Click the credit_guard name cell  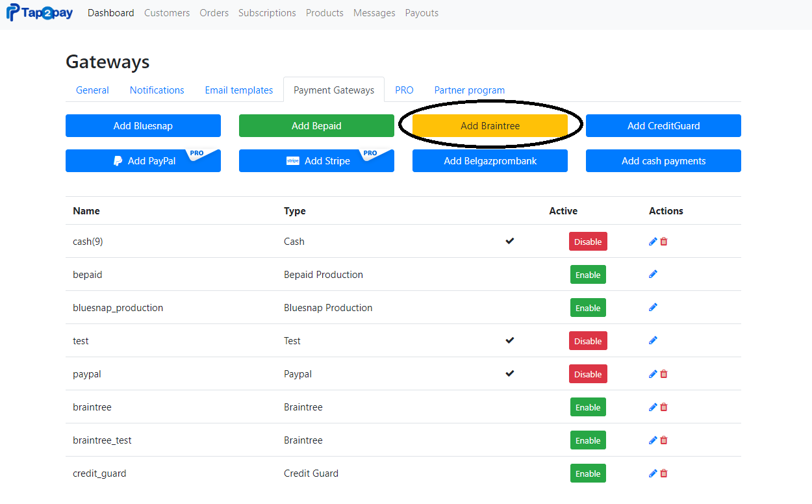pos(99,473)
